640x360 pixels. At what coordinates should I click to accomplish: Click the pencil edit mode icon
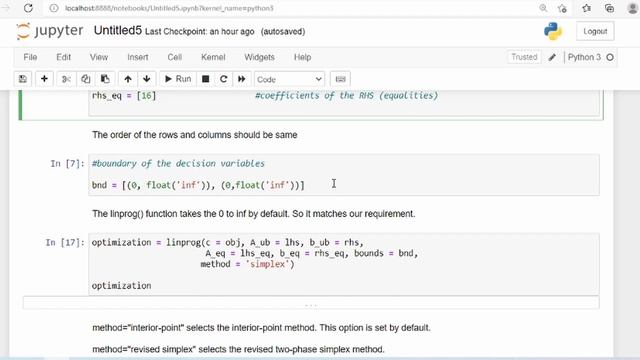point(552,58)
